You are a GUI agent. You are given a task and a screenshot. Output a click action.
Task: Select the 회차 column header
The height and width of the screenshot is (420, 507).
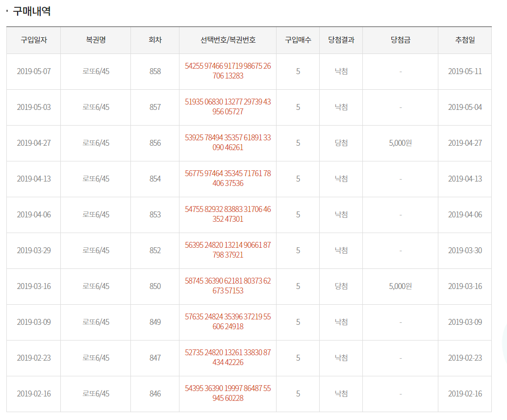pos(155,40)
